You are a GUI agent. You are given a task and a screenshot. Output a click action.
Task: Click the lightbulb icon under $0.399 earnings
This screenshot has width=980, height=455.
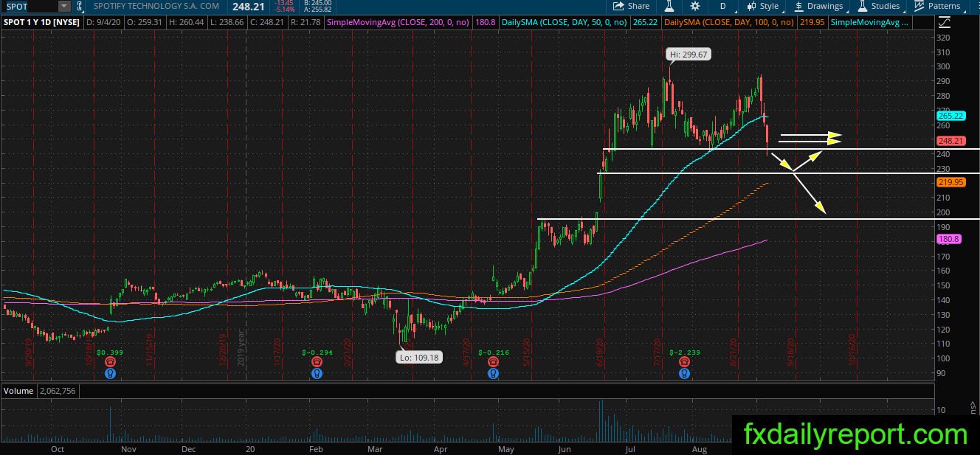coord(110,373)
